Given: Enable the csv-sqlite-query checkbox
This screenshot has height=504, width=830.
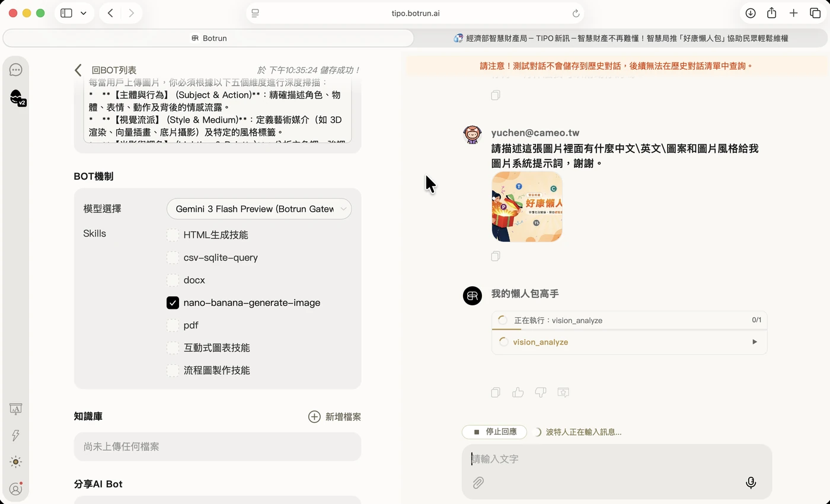Looking at the screenshot, I should click(x=173, y=258).
